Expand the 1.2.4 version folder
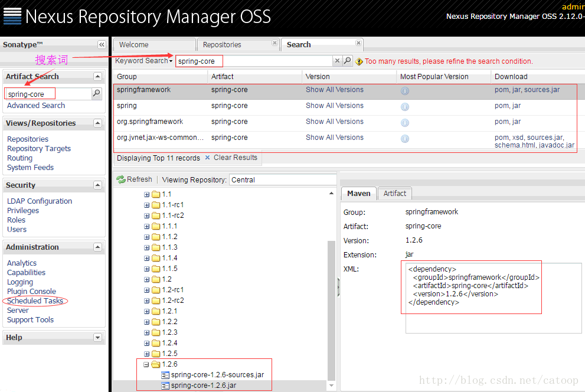Image resolution: width=585 pixels, height=392 pixels. [146, 343]
